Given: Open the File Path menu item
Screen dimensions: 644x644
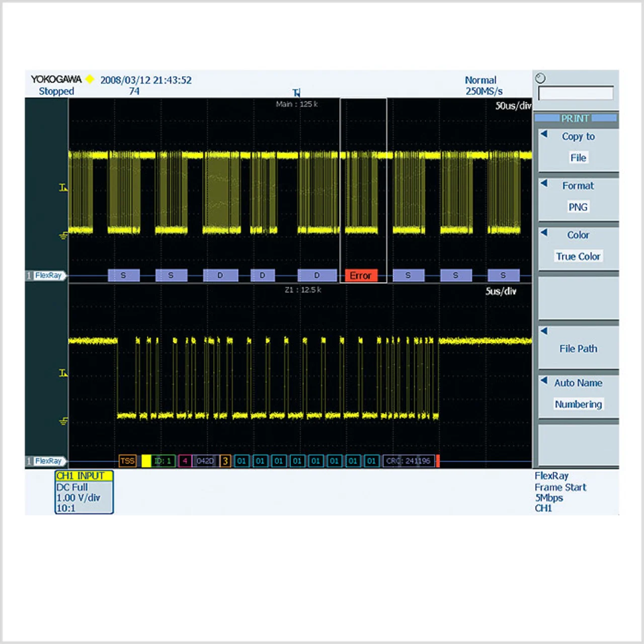Looking at the screenshot, I should [578, 348].
